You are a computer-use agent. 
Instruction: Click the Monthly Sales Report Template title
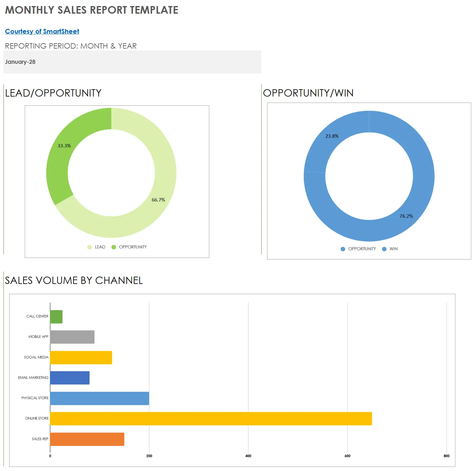(x=91, y=10)
